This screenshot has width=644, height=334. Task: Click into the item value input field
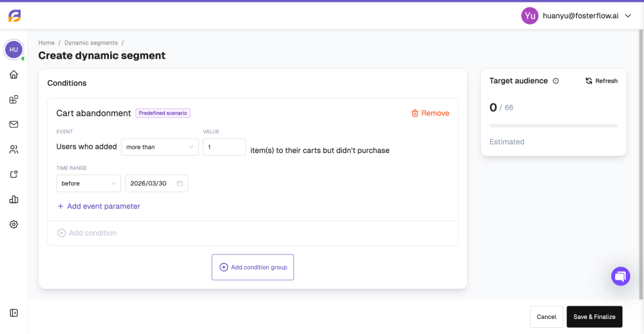(x=224, y=147)
